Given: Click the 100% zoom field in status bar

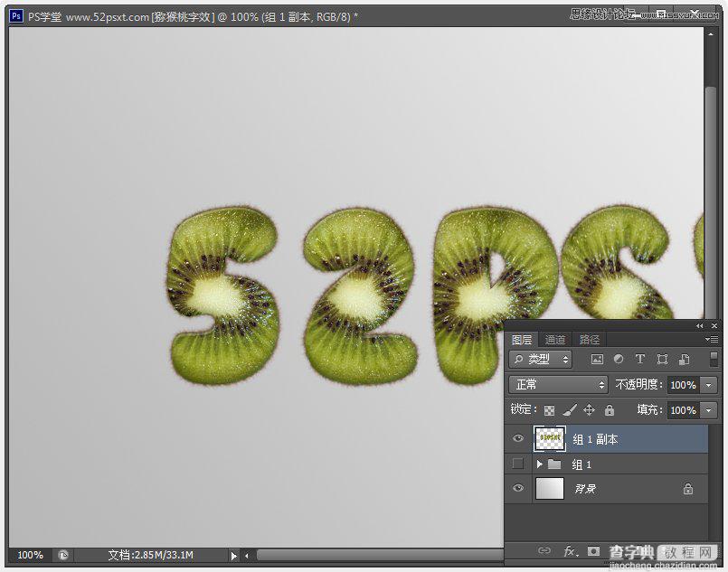Looking at the screenshot, I should point(30,555).
